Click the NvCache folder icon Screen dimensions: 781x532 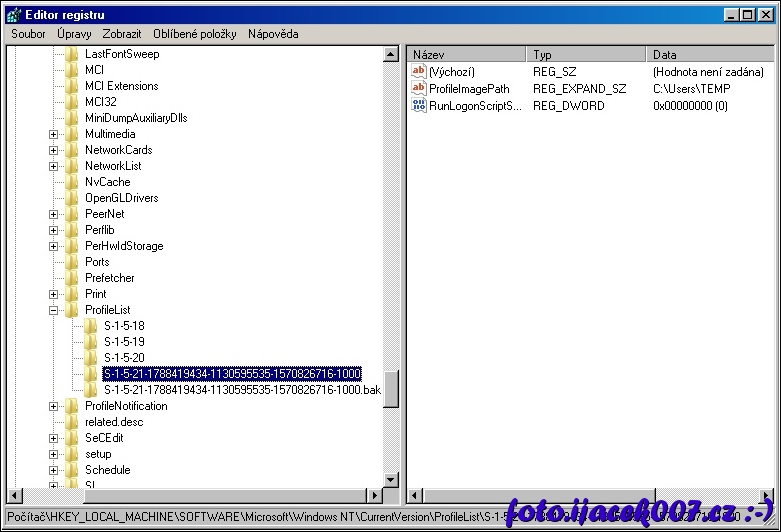[72, 182]
